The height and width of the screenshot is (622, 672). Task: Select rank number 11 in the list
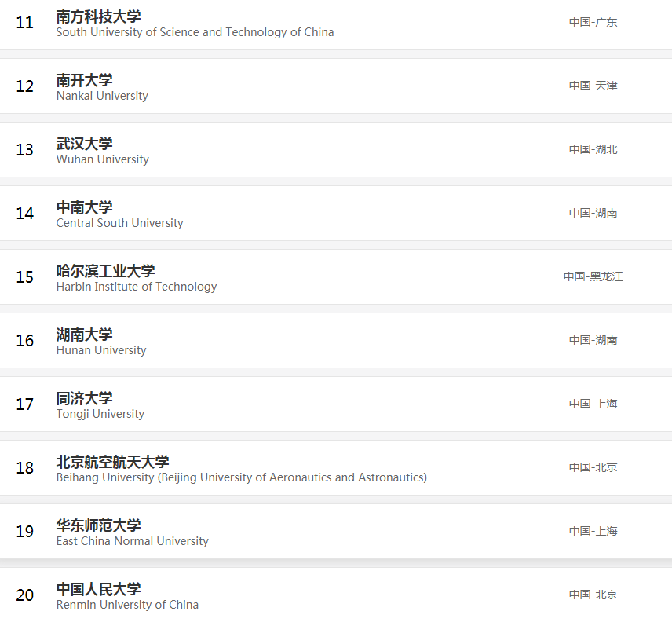pyautogui.click(x=24, y=24)
